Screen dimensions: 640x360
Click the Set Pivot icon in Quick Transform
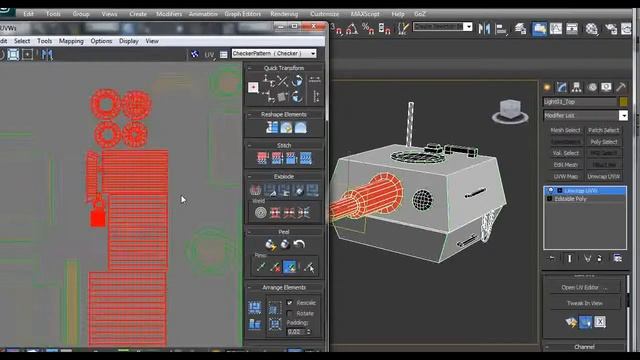pyautogui.click(x=253, y=87)
